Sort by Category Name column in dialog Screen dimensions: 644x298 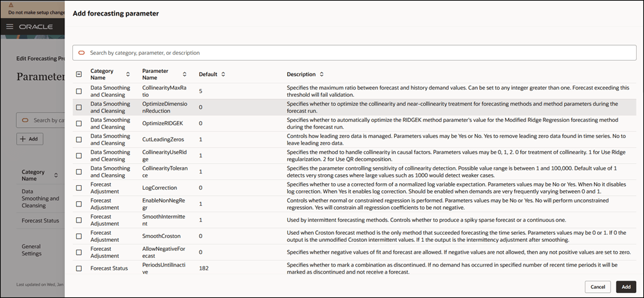[x=128, y=74]
